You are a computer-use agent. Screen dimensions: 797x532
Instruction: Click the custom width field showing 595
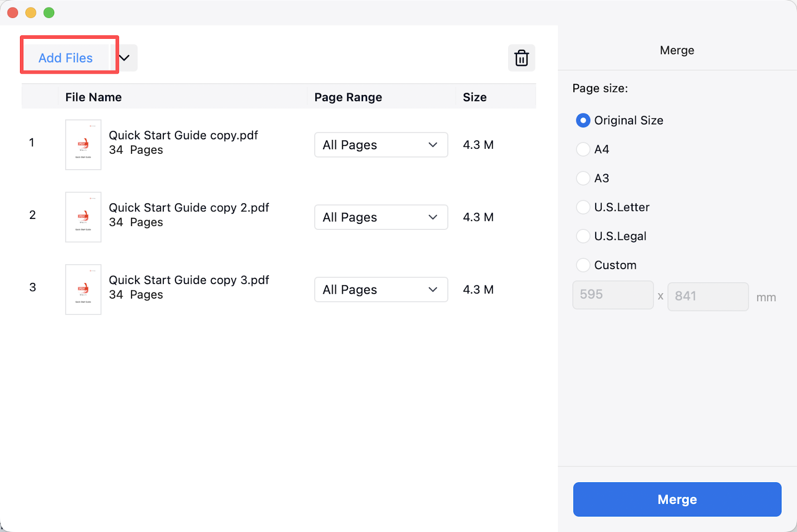pyautogui.click(x=612, y=295)
